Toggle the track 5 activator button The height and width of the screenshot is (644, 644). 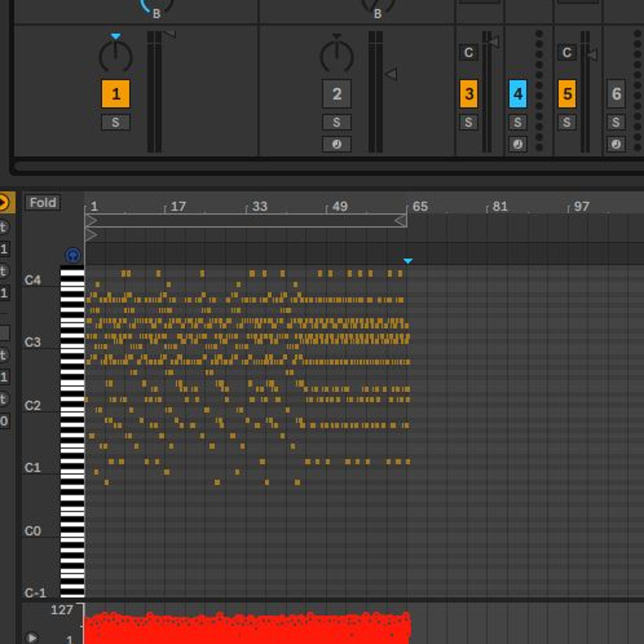pyautogui.click(x=567, y=94)
